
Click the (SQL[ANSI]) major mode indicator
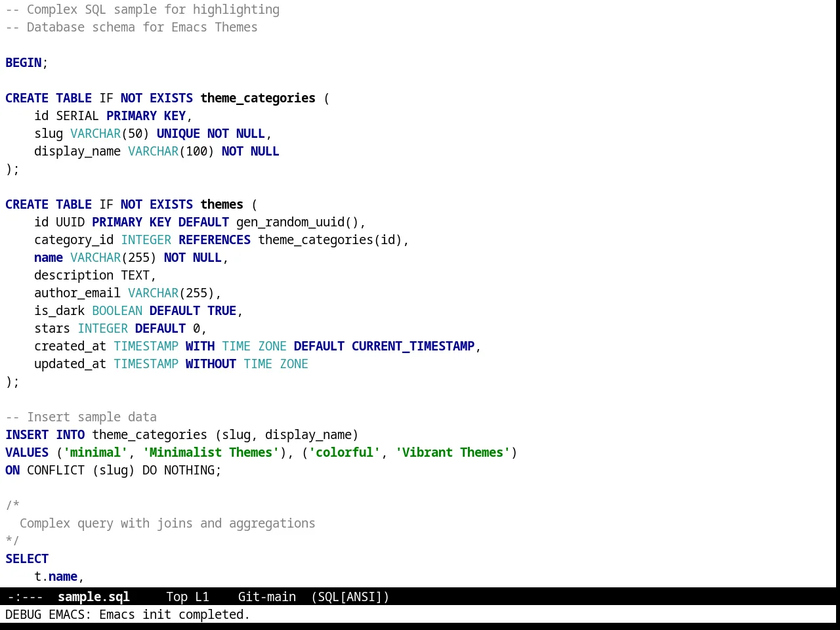coord(350,597)
